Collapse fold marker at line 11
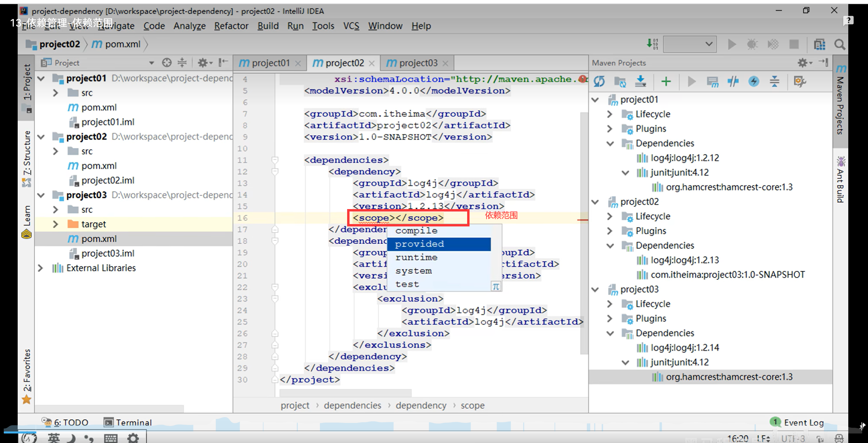 (x=275, y=160)
